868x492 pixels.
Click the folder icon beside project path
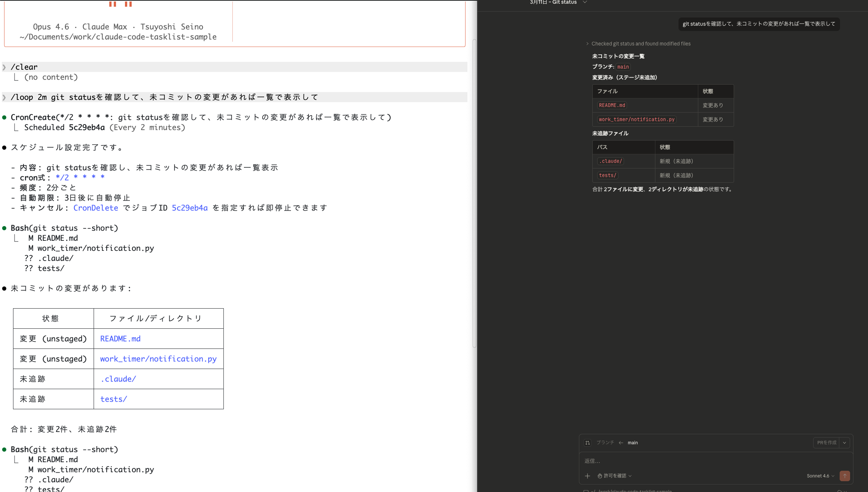(x=586, y=491)
